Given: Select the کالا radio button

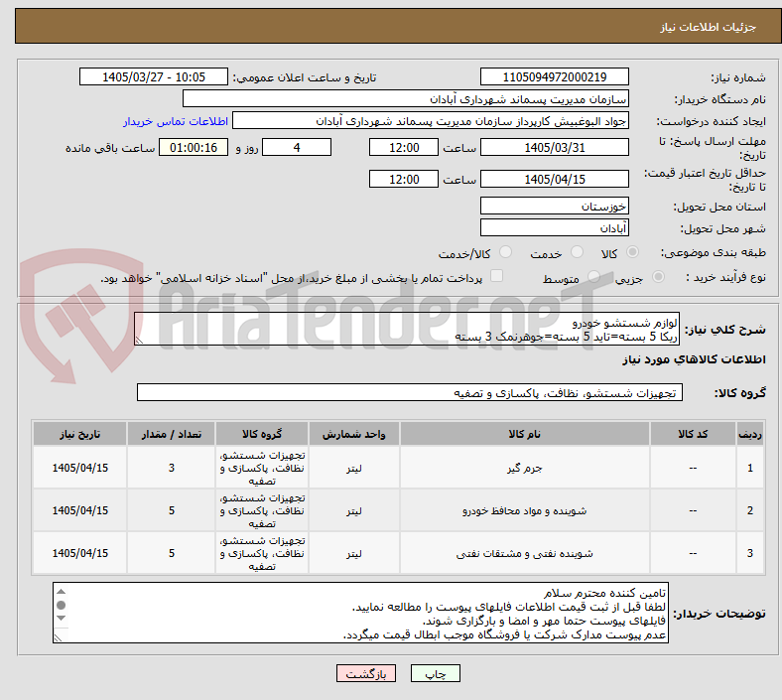Looking at the screenshot, I should (x=632, y=252).
